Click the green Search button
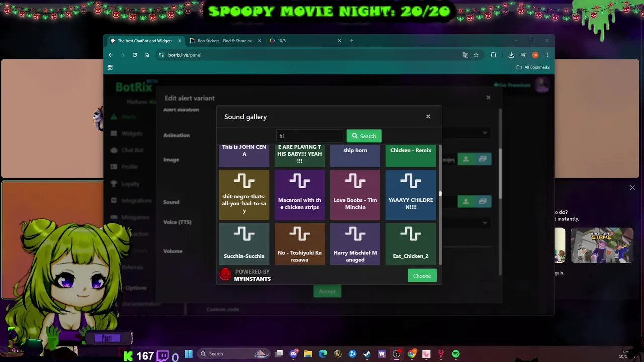The height and width of the screenshot is (362, 644). tap(364, 136)
